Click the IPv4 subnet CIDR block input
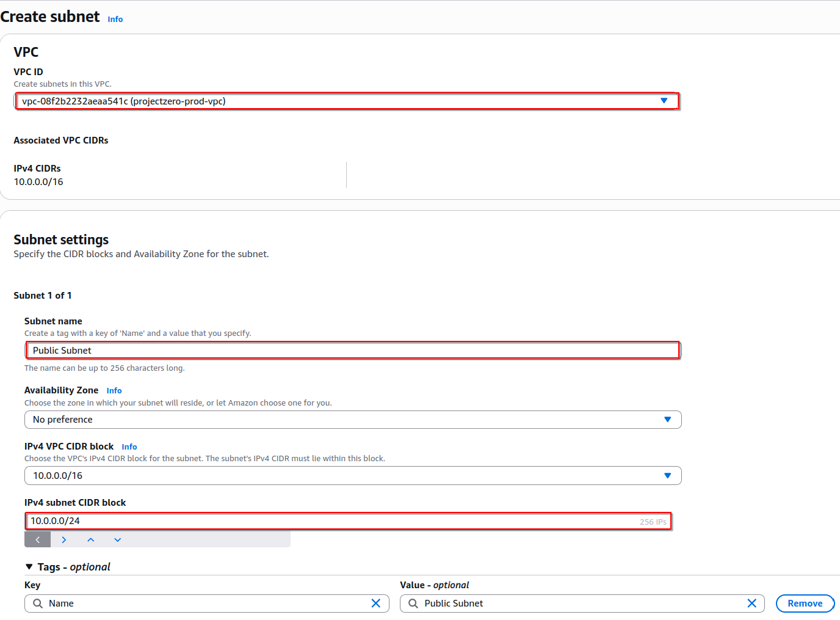 348,521
